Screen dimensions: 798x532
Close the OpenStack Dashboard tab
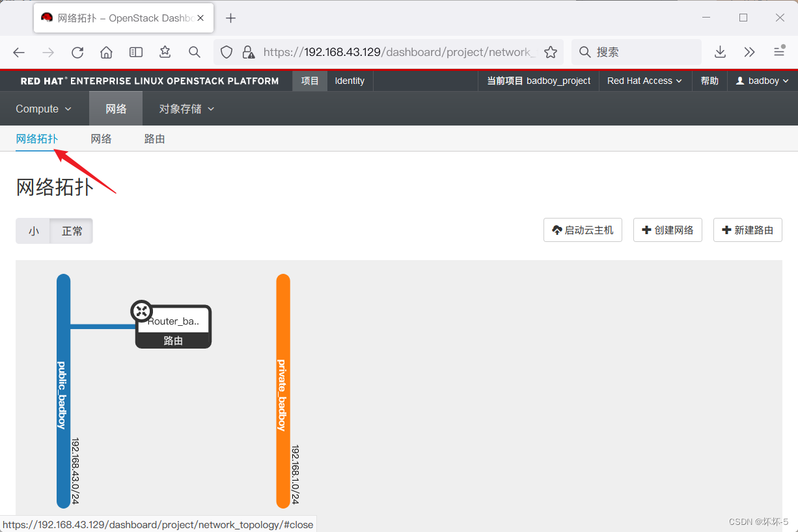(x=201, y=18)
